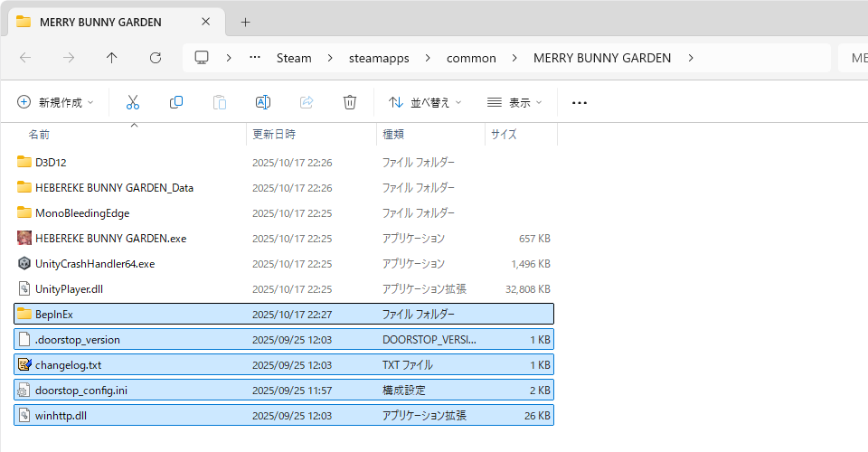Click the Delete trash can icon

pos(350,103)
